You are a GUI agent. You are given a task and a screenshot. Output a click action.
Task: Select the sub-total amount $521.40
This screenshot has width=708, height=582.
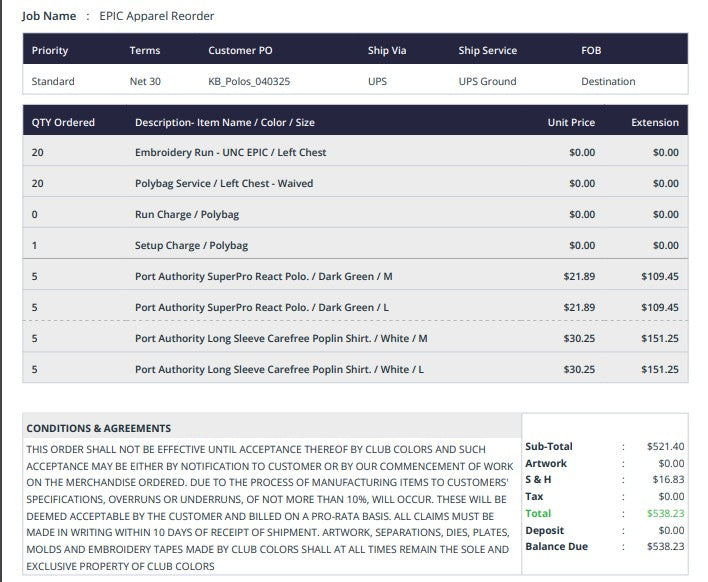tap(666, 447)
